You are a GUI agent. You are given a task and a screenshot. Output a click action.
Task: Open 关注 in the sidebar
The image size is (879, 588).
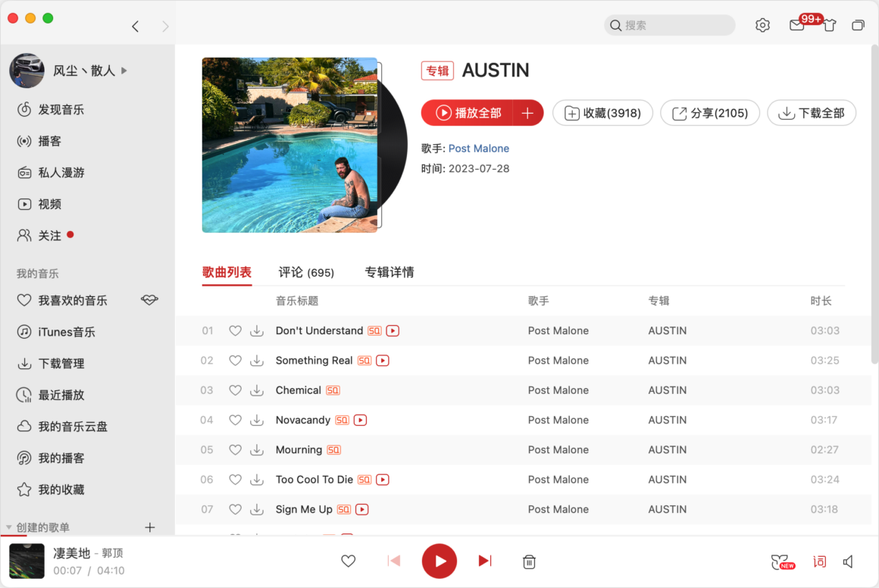[39, 236]
